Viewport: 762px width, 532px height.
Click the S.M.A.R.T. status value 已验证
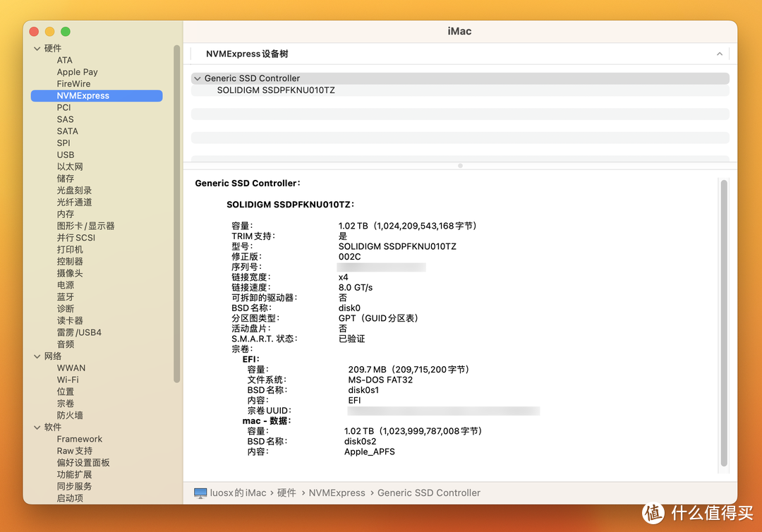pos(351,339)
